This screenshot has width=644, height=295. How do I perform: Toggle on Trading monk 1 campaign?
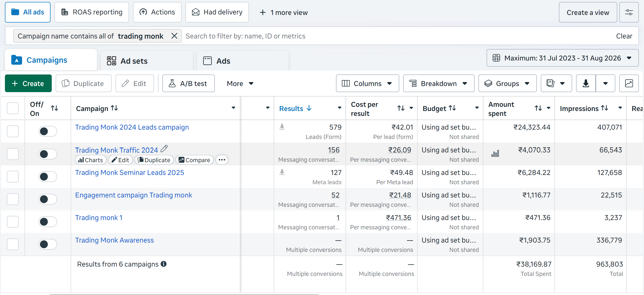tap(48, 221)
